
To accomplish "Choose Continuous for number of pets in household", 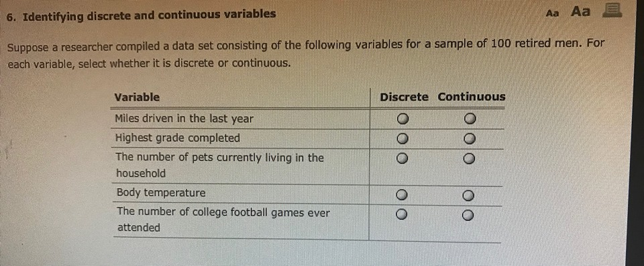I will (x=470, y=159).
